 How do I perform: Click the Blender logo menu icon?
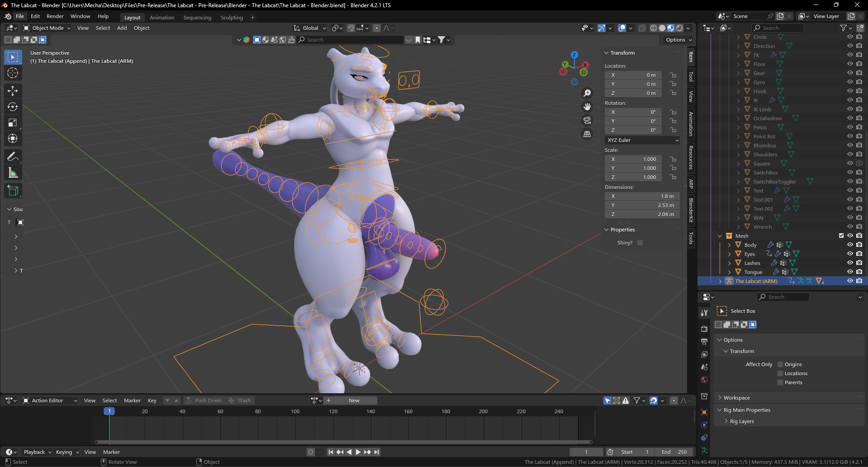[x=8, y=16]
